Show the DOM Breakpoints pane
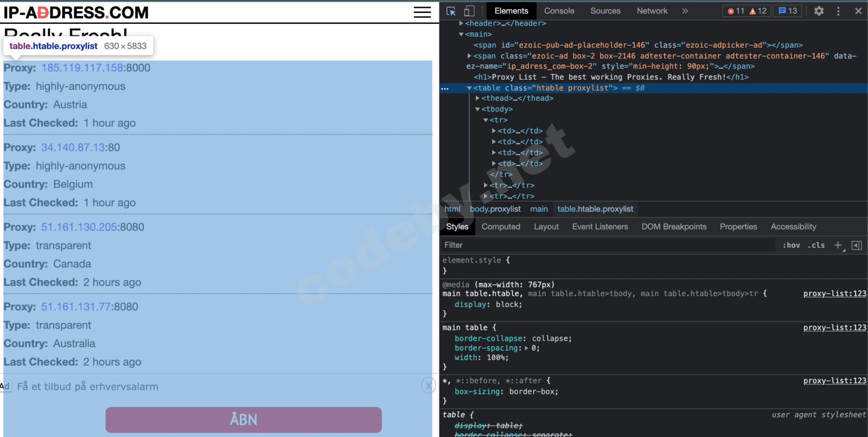The width and height of the screenshot is (868, 437). tap(674, 227)
